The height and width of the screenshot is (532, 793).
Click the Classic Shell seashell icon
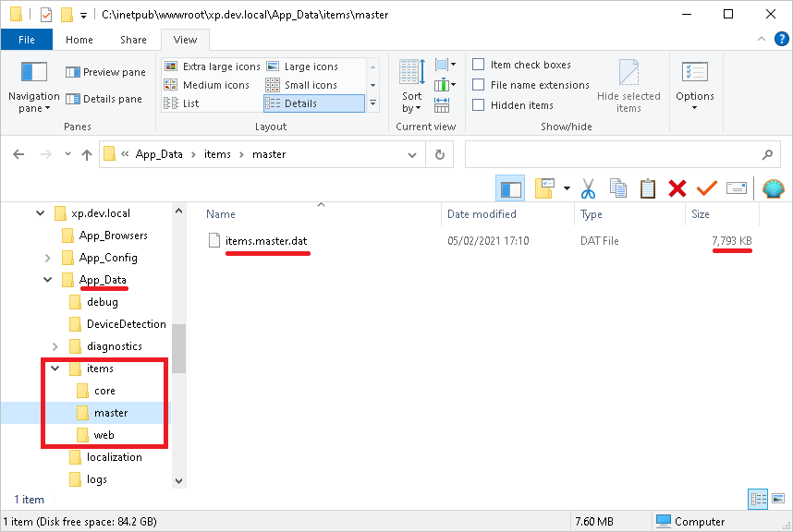pos(774,189)
